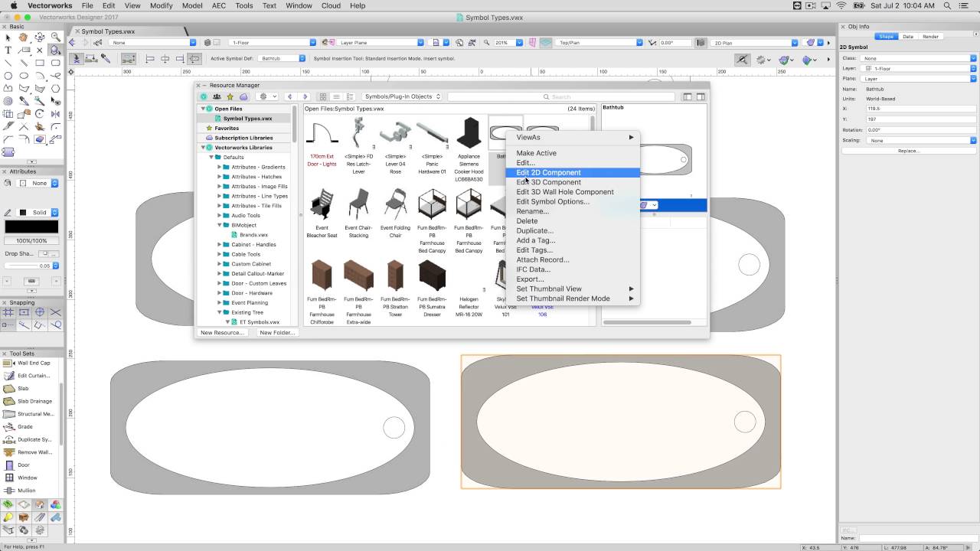
Task: Expand the Attributes - Gradients folder
Action: [220, 167]
